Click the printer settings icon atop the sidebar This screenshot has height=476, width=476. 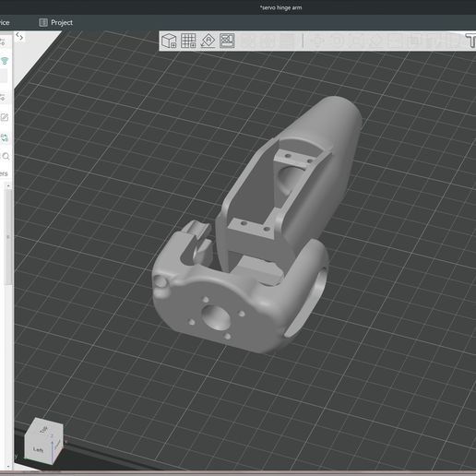3,42
